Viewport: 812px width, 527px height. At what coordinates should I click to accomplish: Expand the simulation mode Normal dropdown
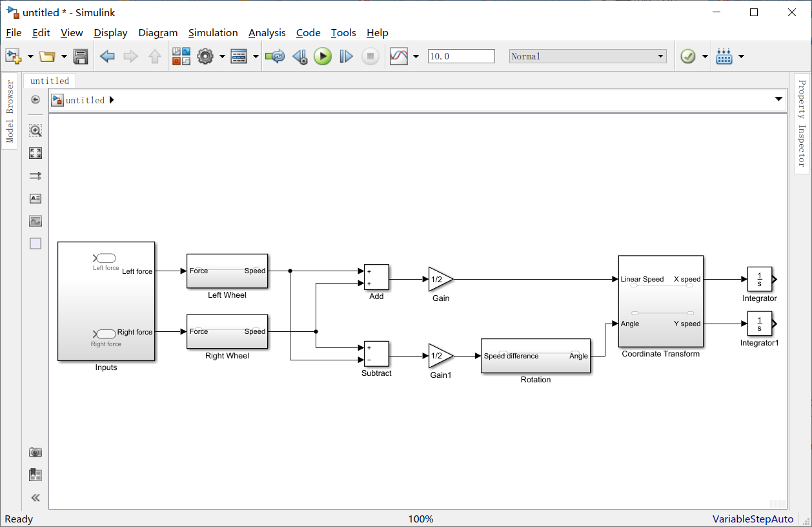660,56
